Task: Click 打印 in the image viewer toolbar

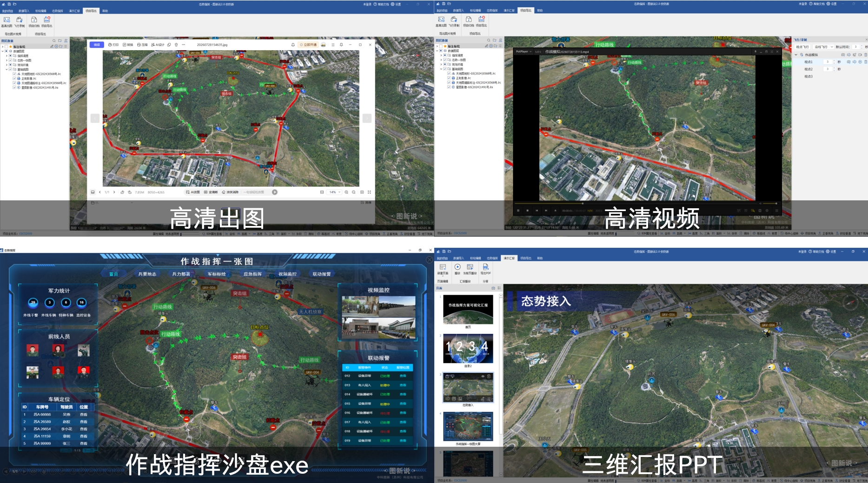Action: tap(113, 45)
